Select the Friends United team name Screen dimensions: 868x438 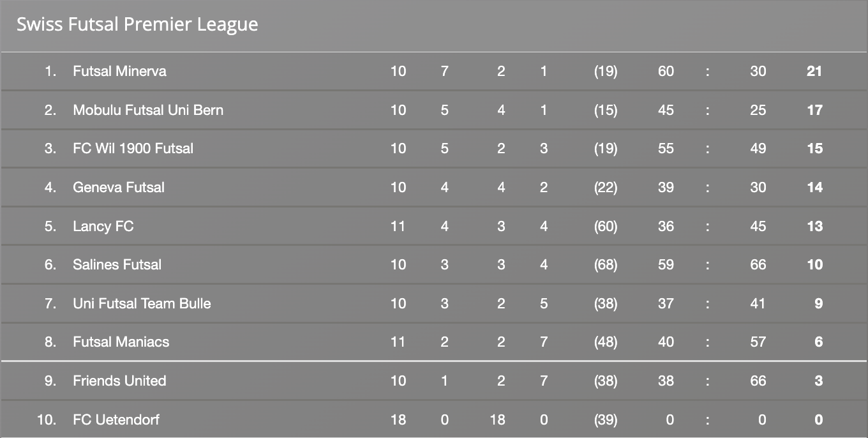click(119, 381)
